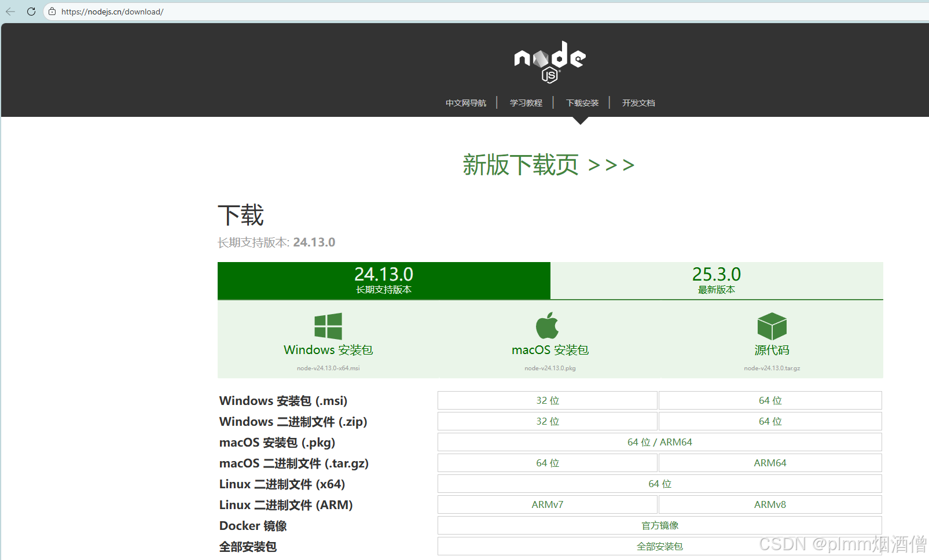Open the 学习教程 nav item
Screen dimensions: 929x560
point(526,103)
